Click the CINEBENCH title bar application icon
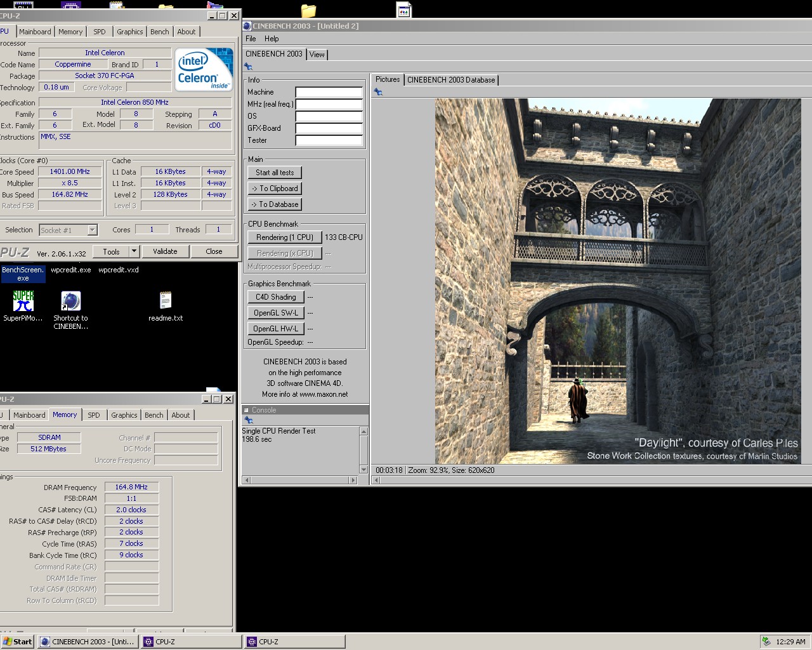 click(247, 26)
